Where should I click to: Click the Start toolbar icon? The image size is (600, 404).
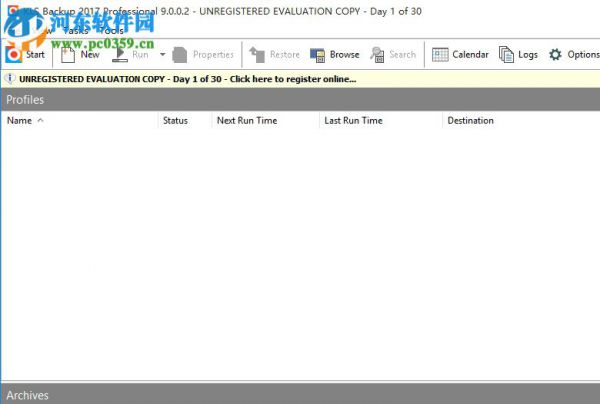14,55
